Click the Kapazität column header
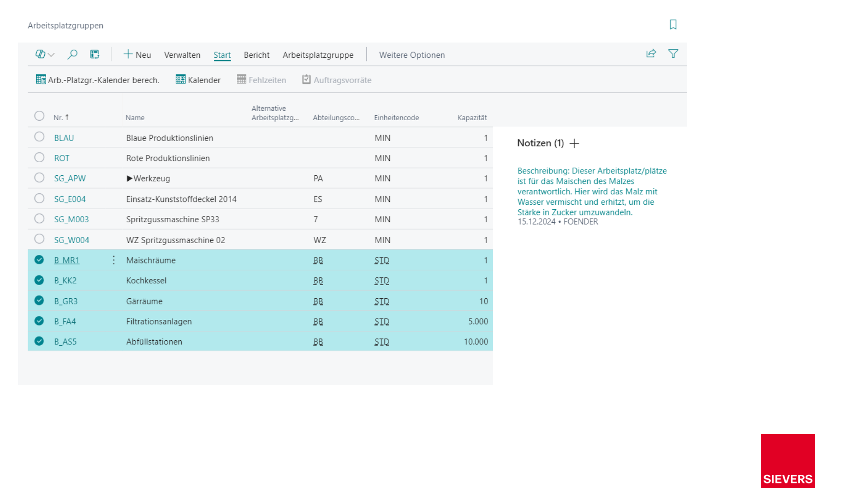This screenshot has width=868, height=488. coord(472,118)
